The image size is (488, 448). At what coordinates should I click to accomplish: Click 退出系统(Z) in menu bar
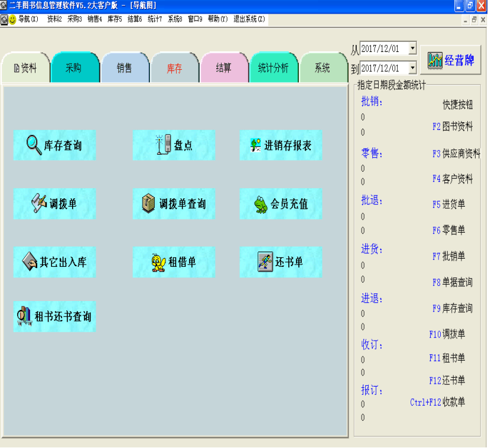(x=249, y=19)
